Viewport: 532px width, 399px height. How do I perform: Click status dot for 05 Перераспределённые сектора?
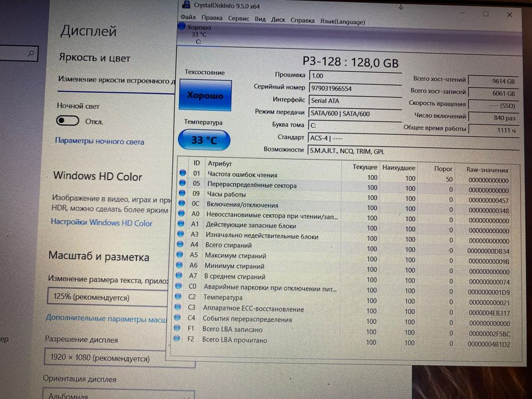182,183
